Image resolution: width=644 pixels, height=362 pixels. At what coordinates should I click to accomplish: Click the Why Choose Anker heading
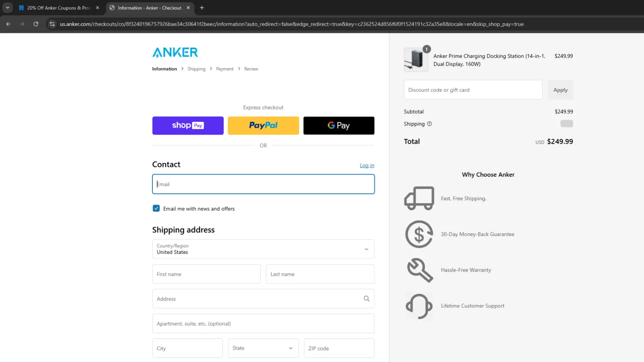(x=488, y=175)
